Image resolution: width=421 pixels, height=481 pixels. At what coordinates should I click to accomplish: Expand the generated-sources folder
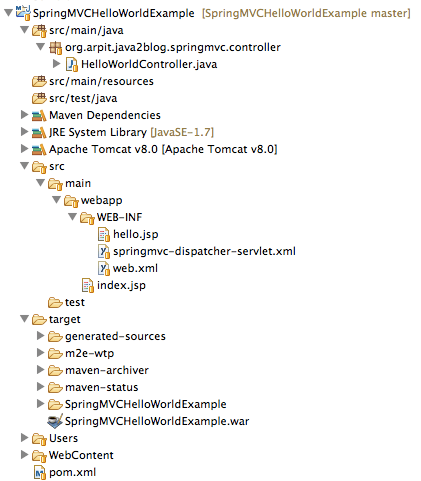click(x=40, y=335)
